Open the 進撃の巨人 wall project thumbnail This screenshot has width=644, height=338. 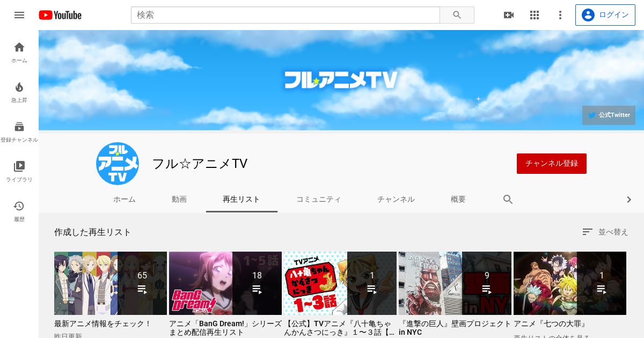point(455,283)
